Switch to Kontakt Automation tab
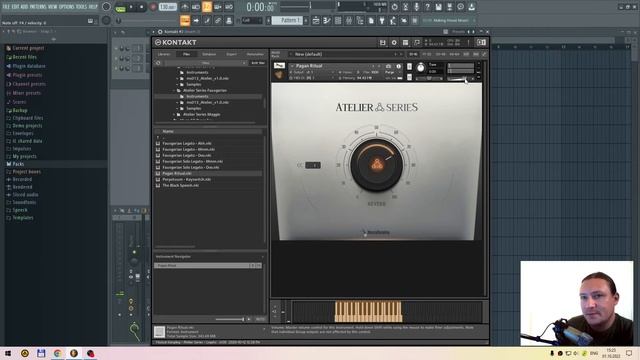The image size is (640, 360). (255, 54)
